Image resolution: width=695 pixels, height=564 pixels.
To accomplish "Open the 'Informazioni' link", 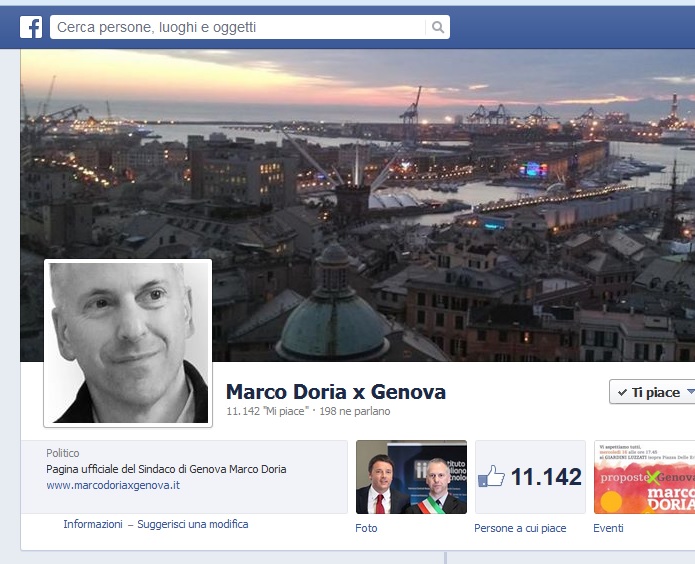I will click(x=93, y=524).
